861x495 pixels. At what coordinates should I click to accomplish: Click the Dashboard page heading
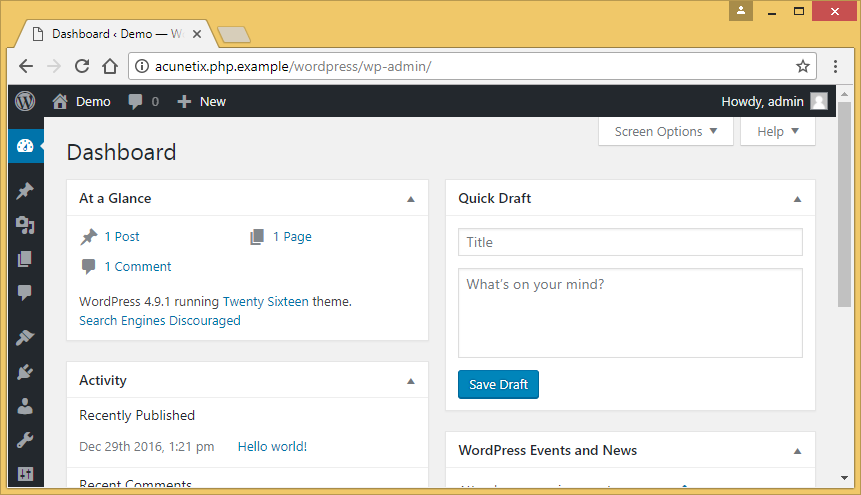(x=121, y=153)
